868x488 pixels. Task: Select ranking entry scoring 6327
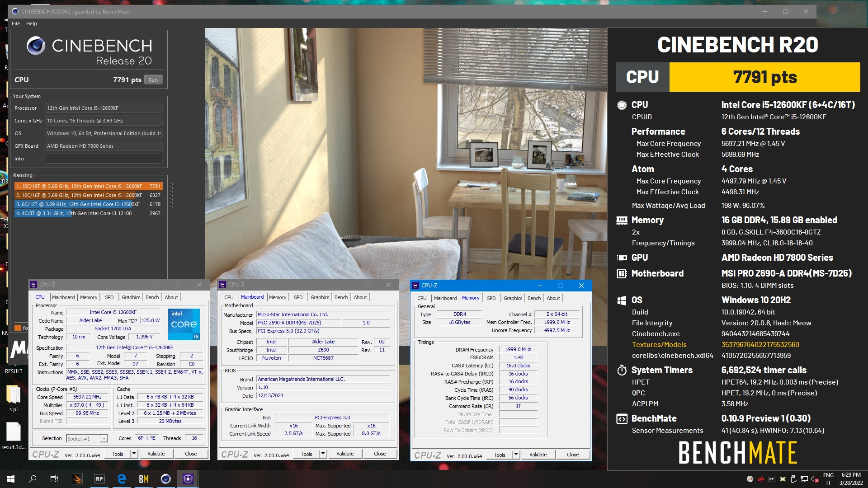pos(89,195)
